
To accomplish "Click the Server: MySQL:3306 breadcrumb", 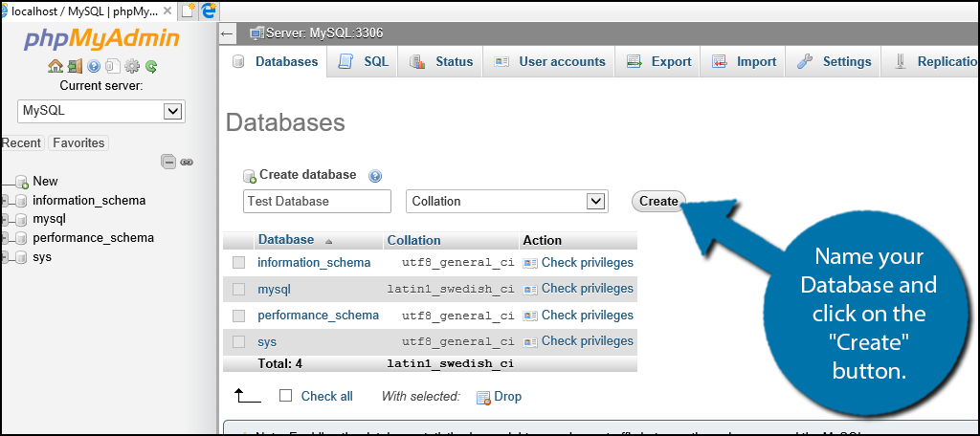I will click(x=324, y=33).
